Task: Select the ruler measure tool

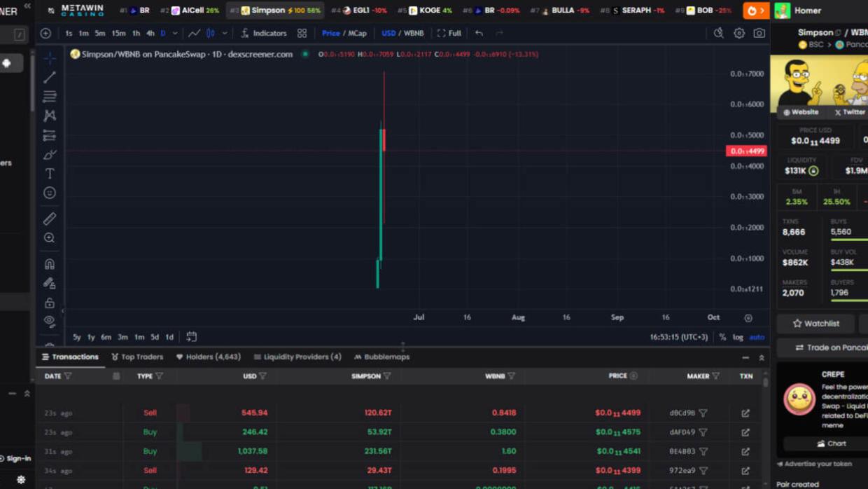Action: tap(50, 219)
